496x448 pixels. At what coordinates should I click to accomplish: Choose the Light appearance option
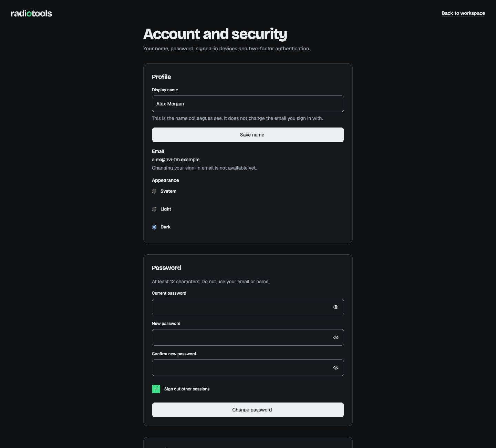154,209
